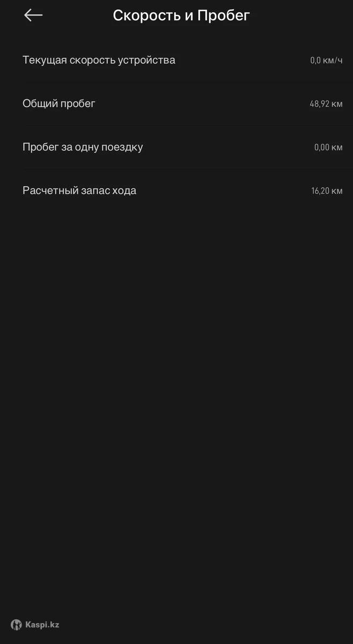353x644 pixels.
Task: Tap the 48,92 км total mileage value
Action: coord(326,104)
